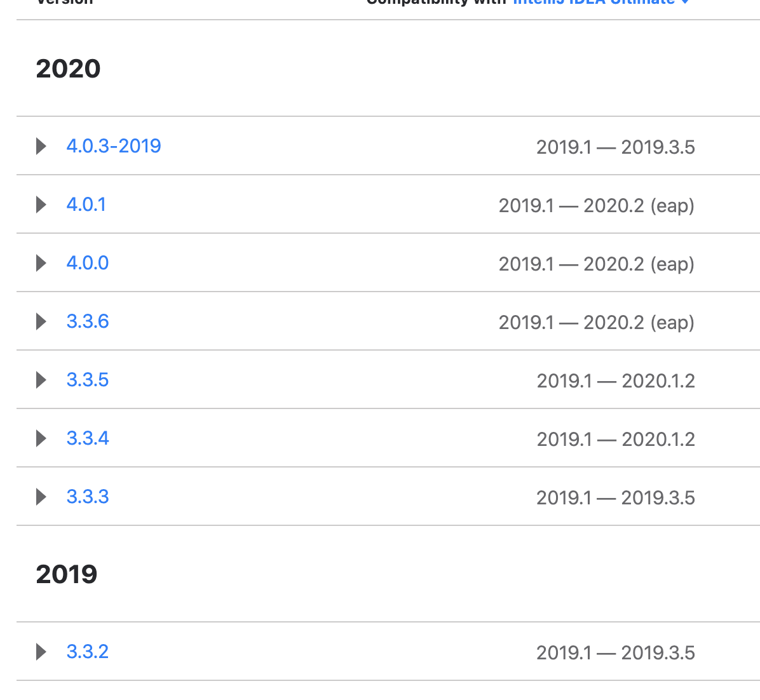Open version 4.0.1 release page

coord(86,205)
